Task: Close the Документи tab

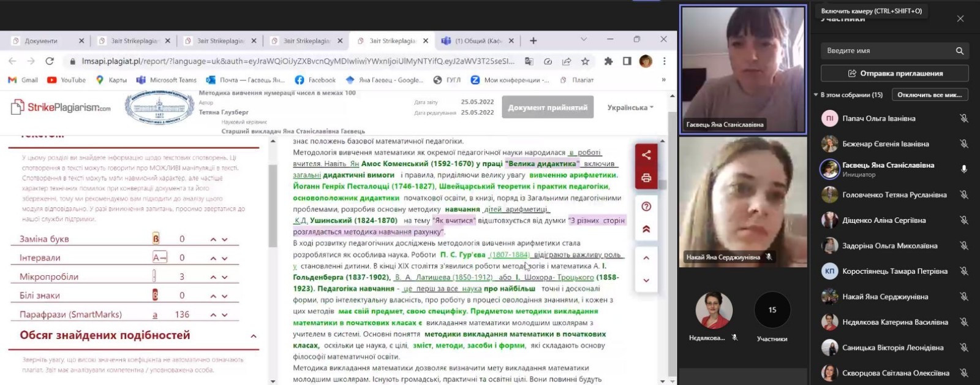Action: pyautogui.click(x=81, y=41)
